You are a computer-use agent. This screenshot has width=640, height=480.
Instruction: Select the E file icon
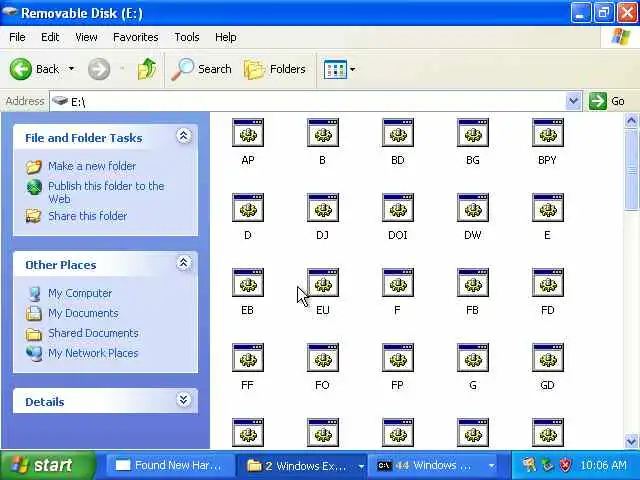pos(548,208)
